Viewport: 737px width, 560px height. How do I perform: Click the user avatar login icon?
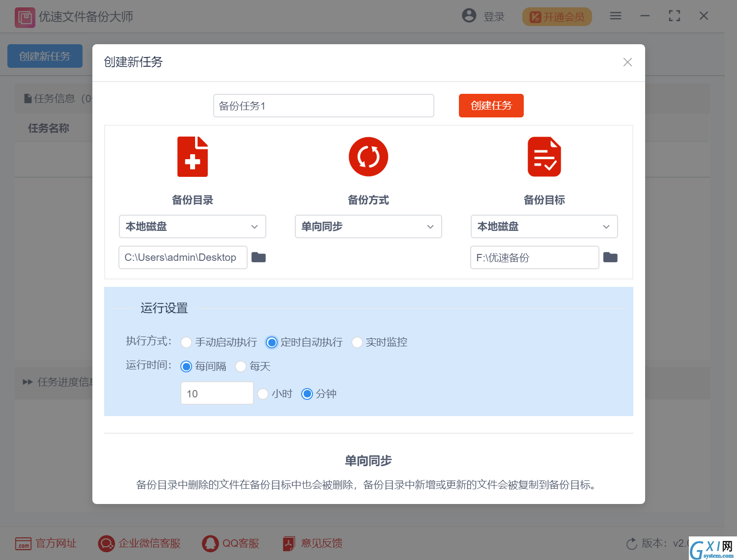469,16
